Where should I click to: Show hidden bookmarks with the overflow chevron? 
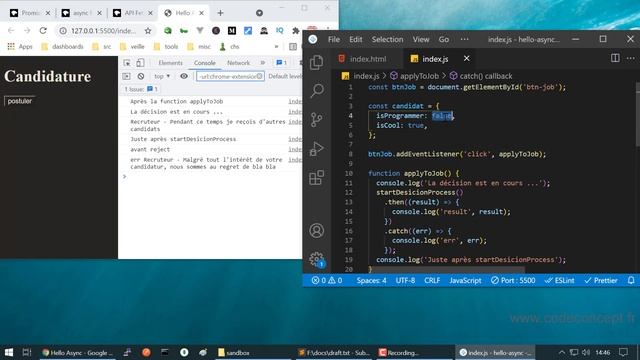(276, 47)
